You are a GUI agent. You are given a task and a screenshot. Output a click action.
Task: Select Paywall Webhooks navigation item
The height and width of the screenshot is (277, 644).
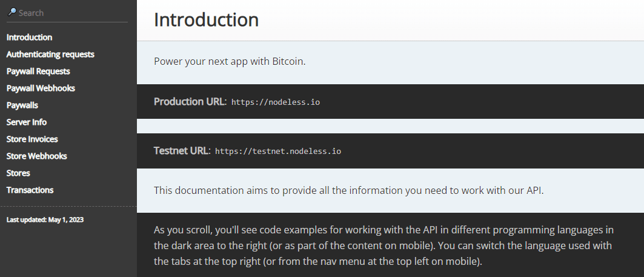pyautogui.click(x=41, y=88)
